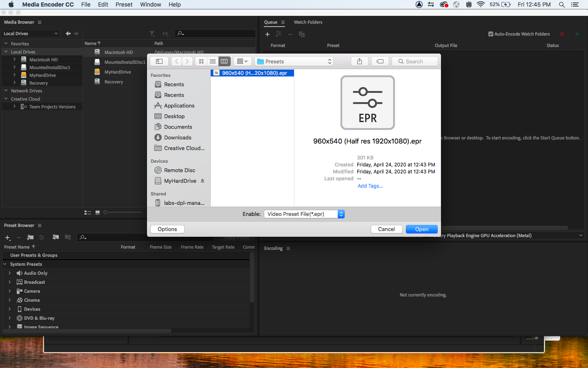
Task: Click Media Browser search field
Action: coord(215,34)
